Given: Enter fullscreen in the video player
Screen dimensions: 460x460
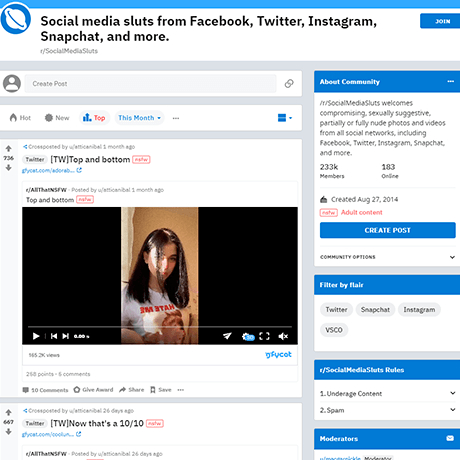Looking at the screenshot, I should pos(264,336).
